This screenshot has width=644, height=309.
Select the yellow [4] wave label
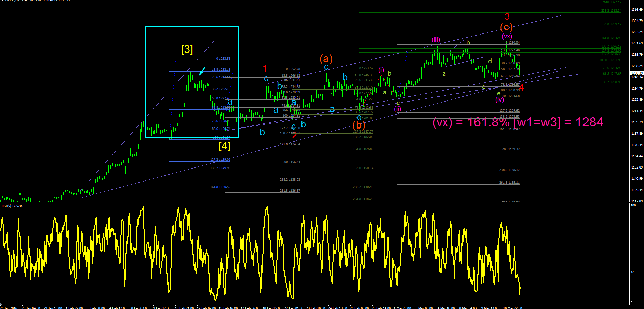[225, 146]
